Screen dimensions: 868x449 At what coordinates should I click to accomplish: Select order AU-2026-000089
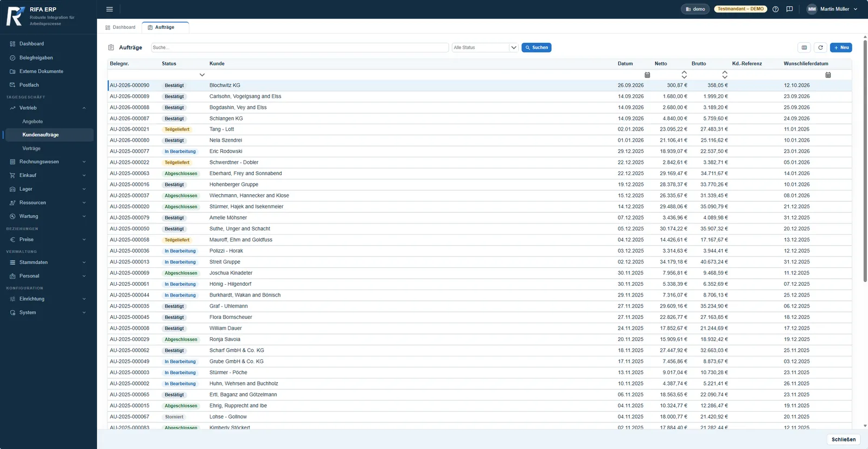click(130, 97)
